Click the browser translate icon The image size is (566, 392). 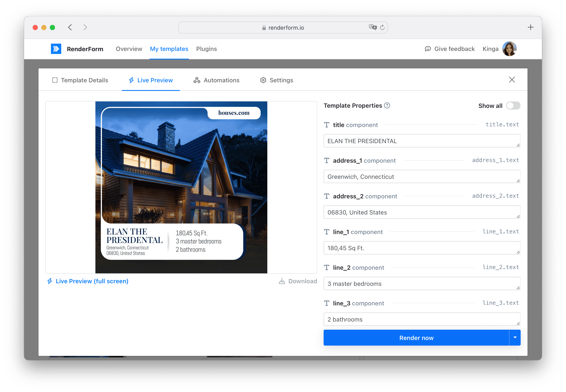point(373,27)
